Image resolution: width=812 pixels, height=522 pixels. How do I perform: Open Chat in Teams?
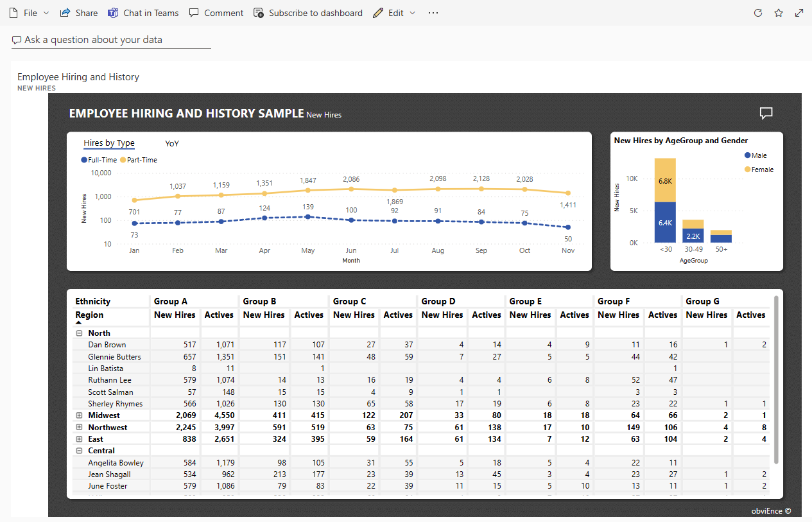click(143, 12)
